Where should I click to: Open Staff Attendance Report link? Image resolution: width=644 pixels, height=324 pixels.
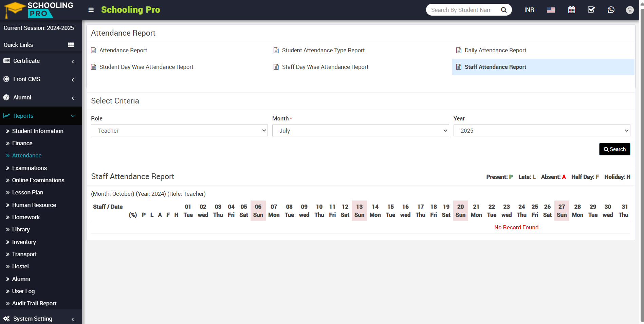click(x=495, y=67)
